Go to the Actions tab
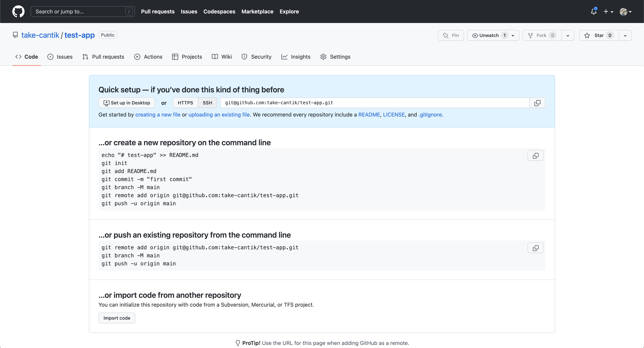644x348 pixels. pos(148,57)
